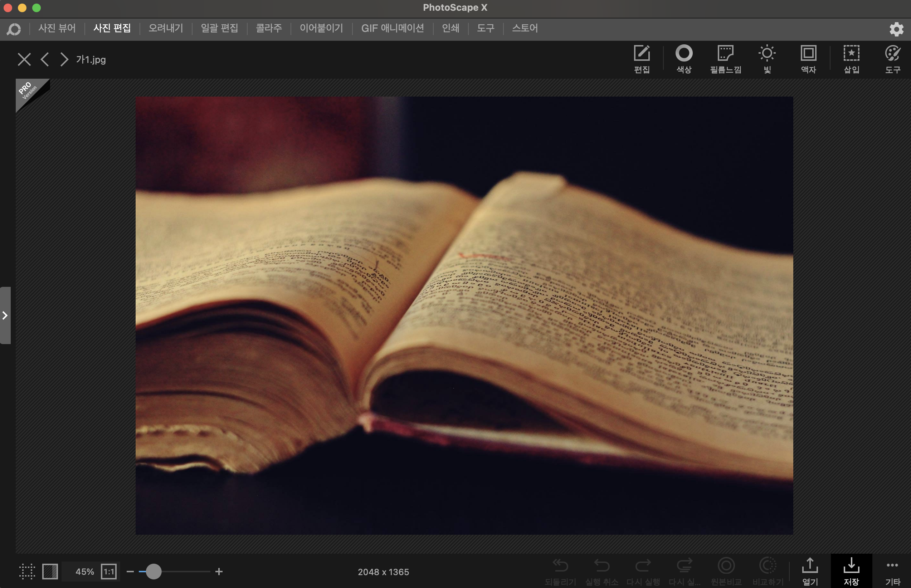Screen dimensions: 911x588
Task: Click the plus zoom in button
Action: (x=219, y=572)
